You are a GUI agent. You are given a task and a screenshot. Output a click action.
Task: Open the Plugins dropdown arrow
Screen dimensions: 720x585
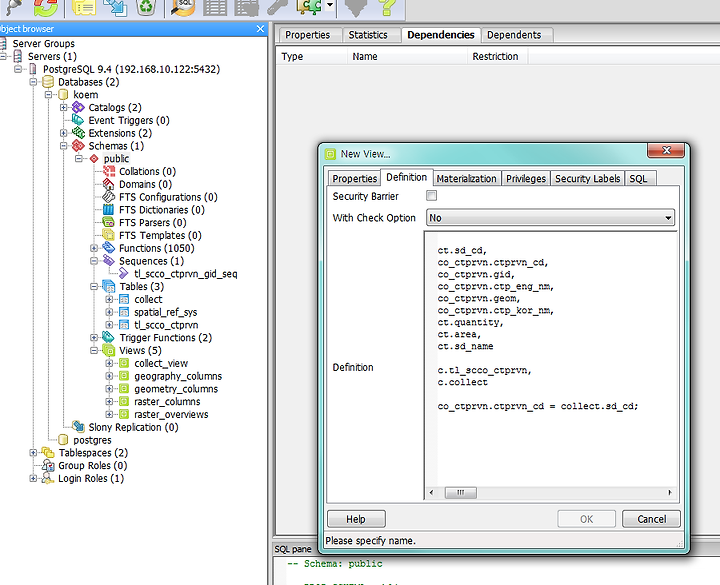tap(330, 6)
